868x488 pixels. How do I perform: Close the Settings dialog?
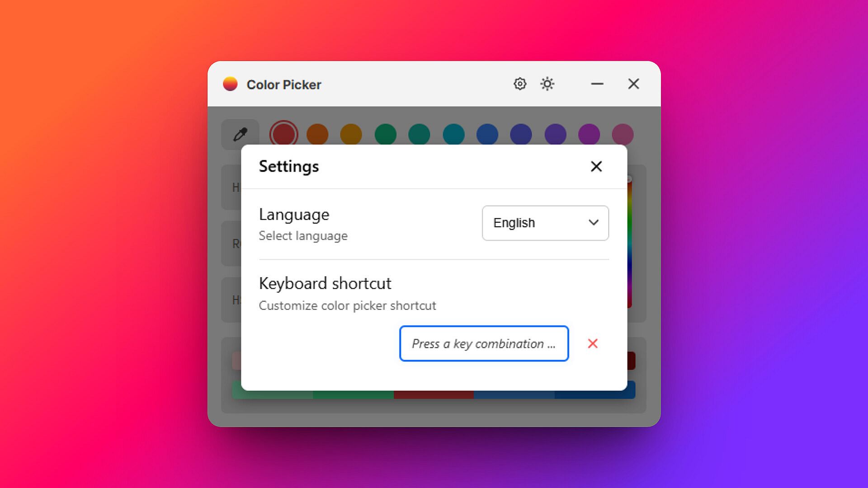click(x=596, y=167)
